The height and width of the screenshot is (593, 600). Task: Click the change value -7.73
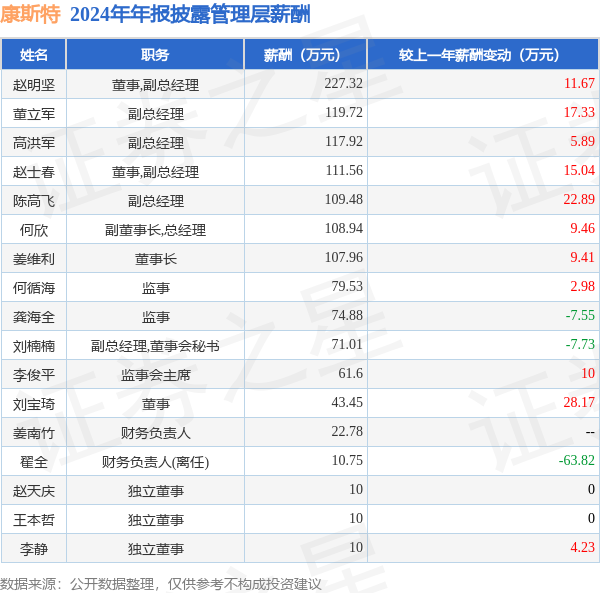point(580,344)
